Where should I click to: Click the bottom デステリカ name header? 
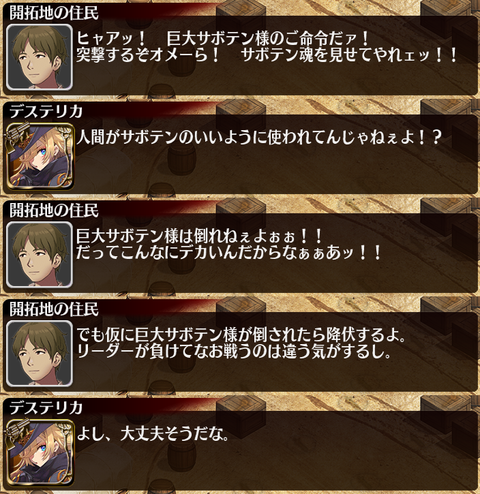pos(46,408)
